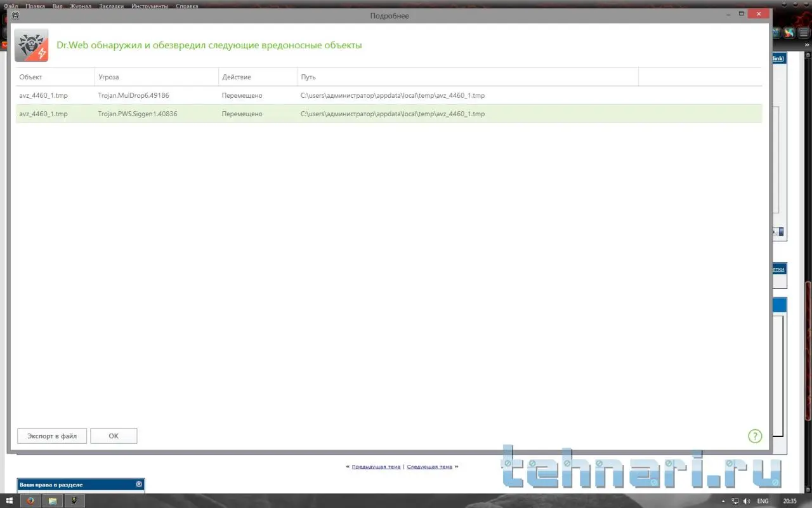The image size is (812, 508).
Task: Open the Инструменты menu in Firefox
Action: (150, 6)
